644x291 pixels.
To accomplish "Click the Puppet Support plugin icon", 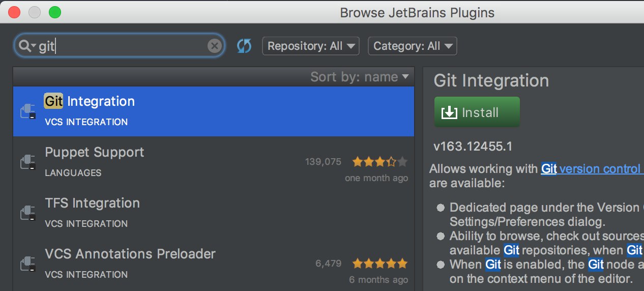I will [27, 162].
